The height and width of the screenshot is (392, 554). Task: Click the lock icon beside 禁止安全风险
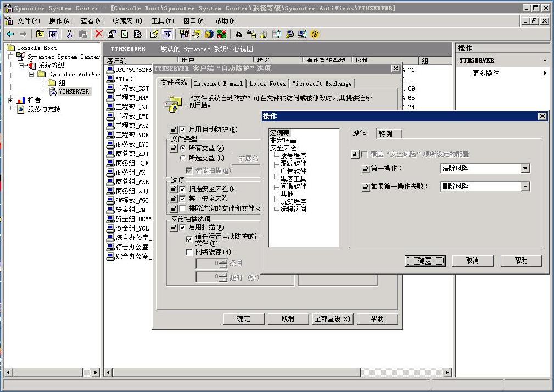point(173,199)
